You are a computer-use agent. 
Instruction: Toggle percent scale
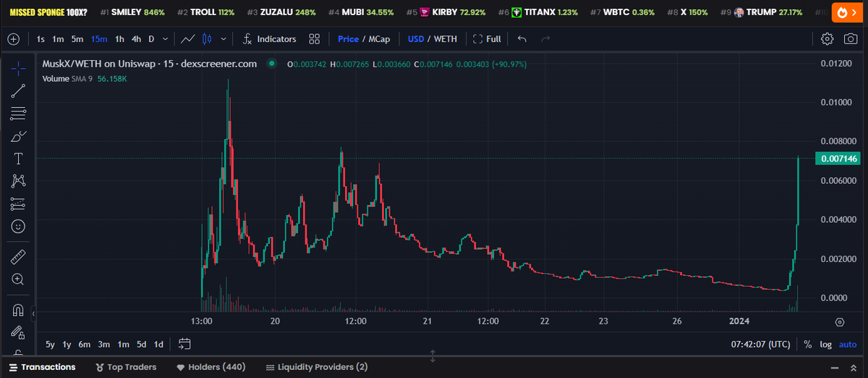(807, 345)
